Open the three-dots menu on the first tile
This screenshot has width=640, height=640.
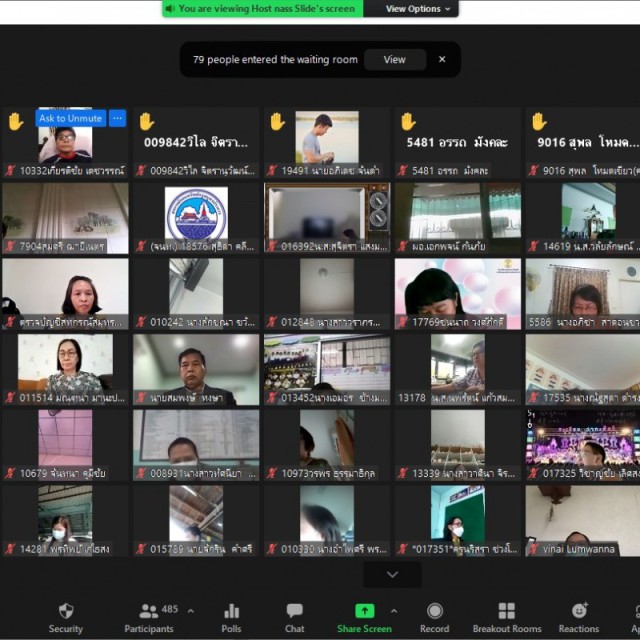point(118,118)
